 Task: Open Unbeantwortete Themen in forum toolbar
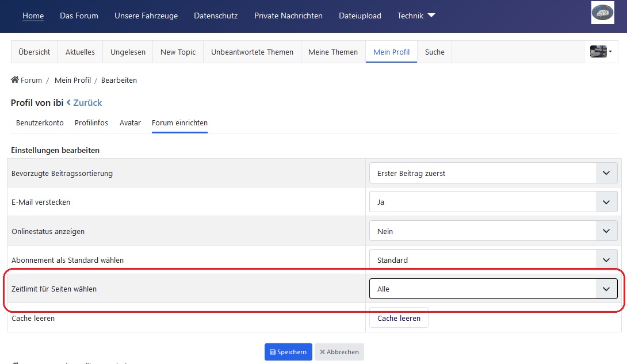pyautogui.click(x=252, y=52)
